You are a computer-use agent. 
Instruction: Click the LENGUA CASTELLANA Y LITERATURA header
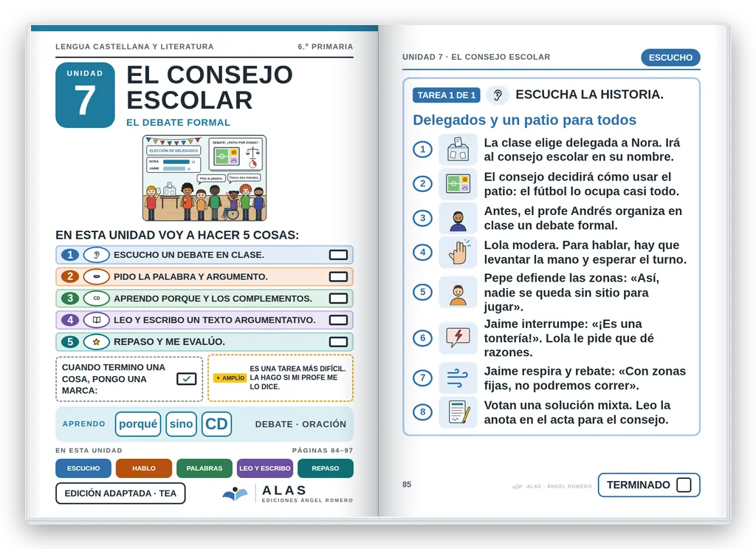[x=134, y=47]
